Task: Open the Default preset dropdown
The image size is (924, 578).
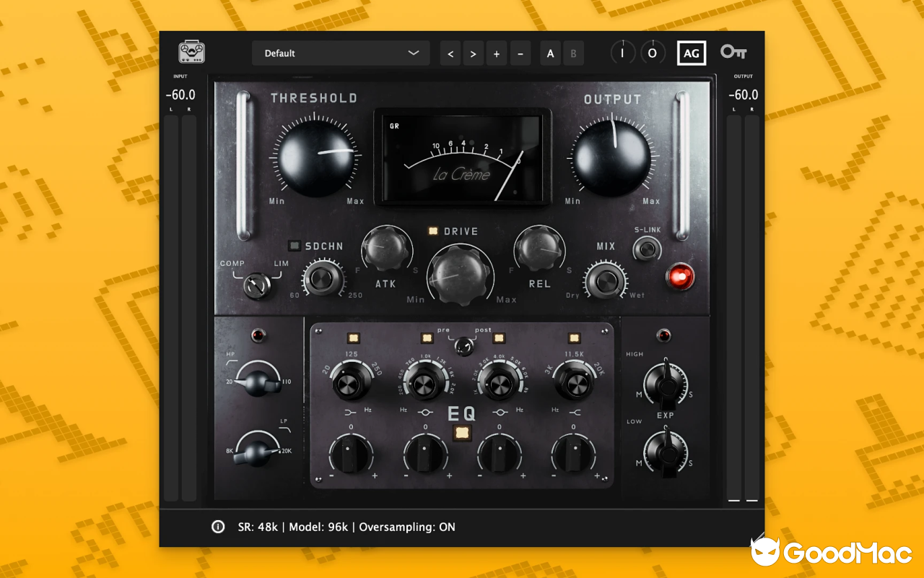Action: 340,53
